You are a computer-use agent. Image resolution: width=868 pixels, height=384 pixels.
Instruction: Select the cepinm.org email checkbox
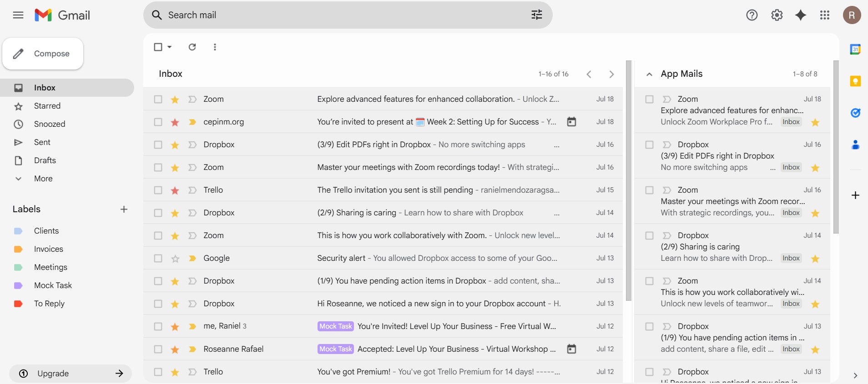[x=158, y=122]
